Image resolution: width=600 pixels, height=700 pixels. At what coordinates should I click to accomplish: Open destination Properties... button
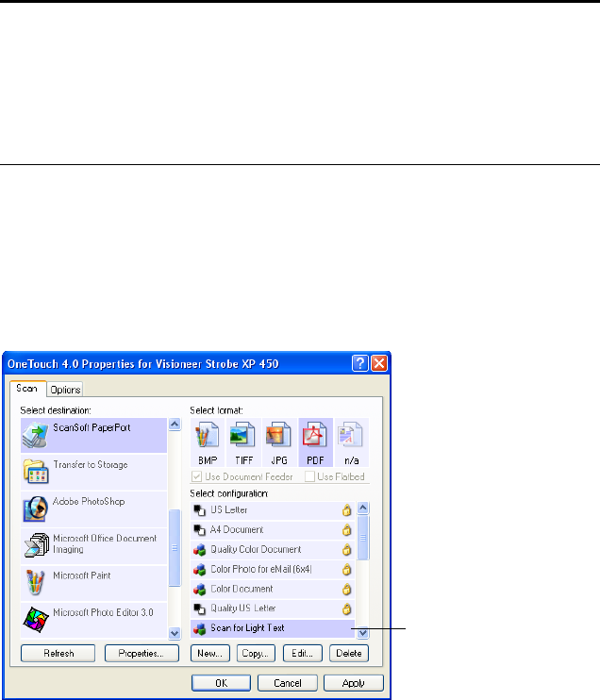coord(142,653)
